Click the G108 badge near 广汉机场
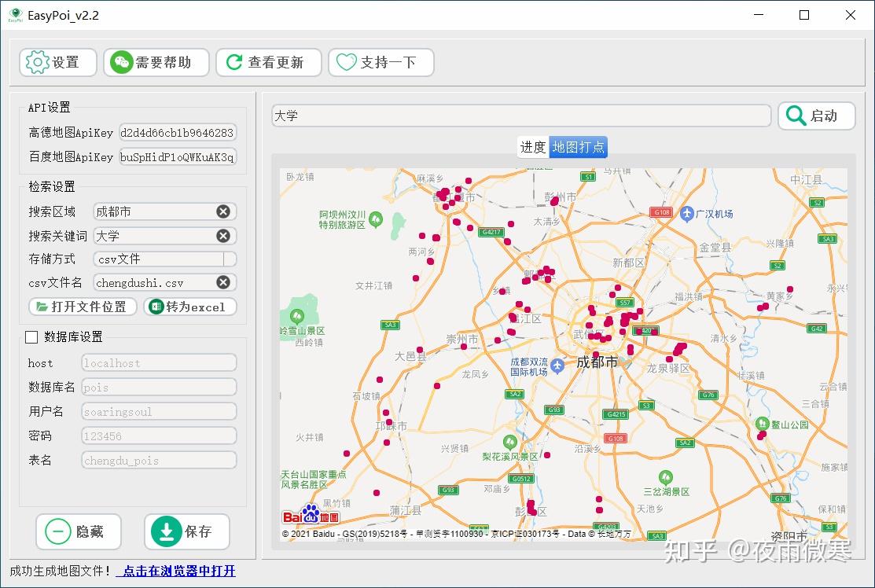This screenshot has width=875, height=588. (662, 212)
